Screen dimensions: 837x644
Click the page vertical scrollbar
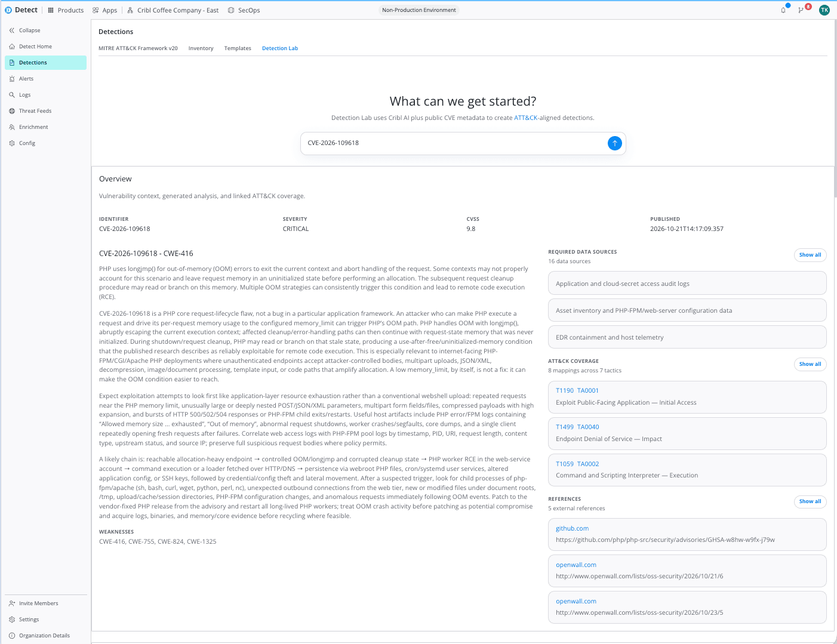pos(835,107)
